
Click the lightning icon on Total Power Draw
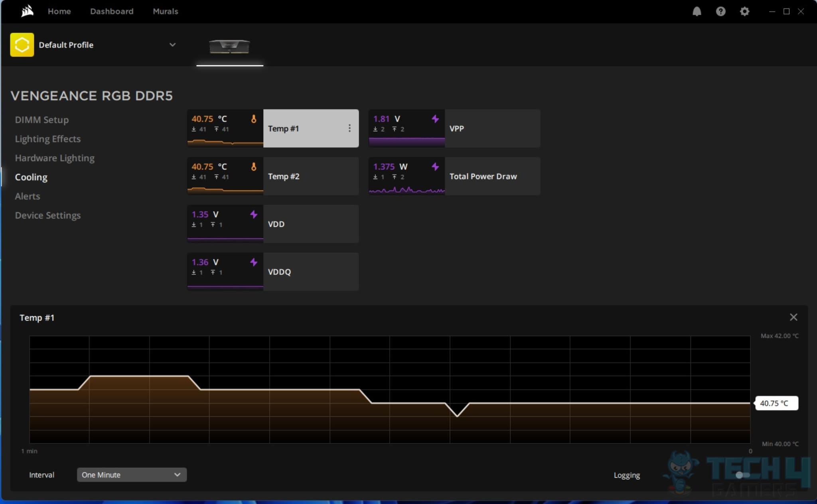point(435,167)
